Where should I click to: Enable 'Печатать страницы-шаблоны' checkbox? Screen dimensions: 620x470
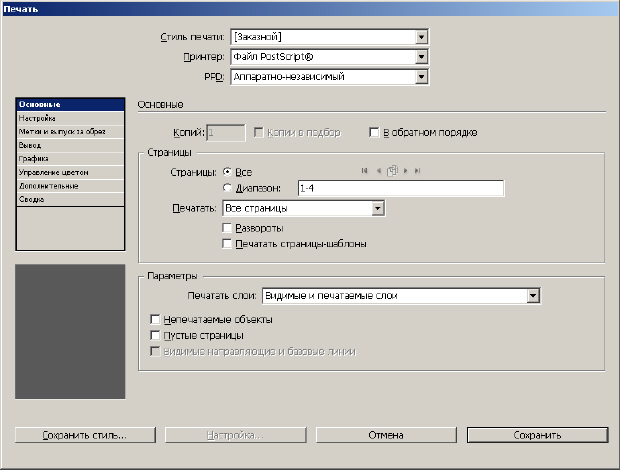[x=227, y=243]
